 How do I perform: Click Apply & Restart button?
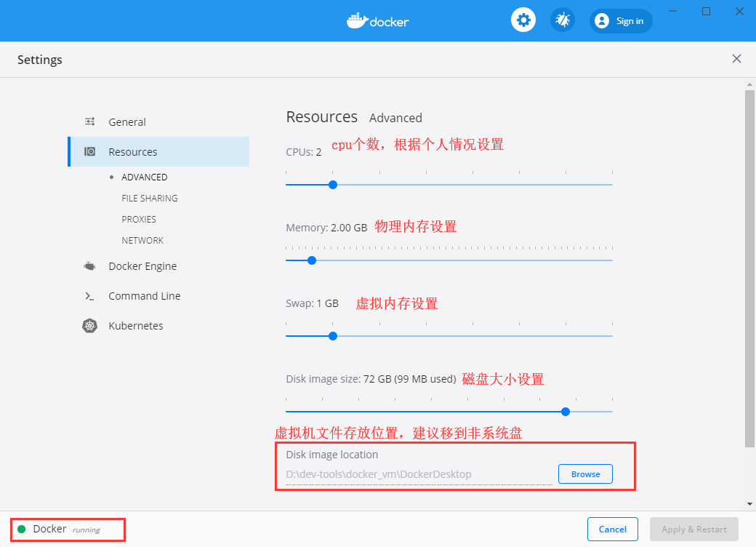[693, 529]
